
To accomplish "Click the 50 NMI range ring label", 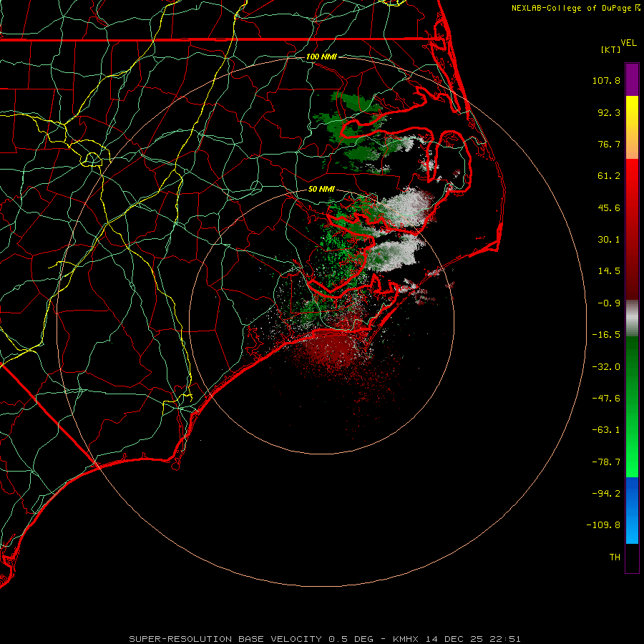I will (x=321, y=190).
